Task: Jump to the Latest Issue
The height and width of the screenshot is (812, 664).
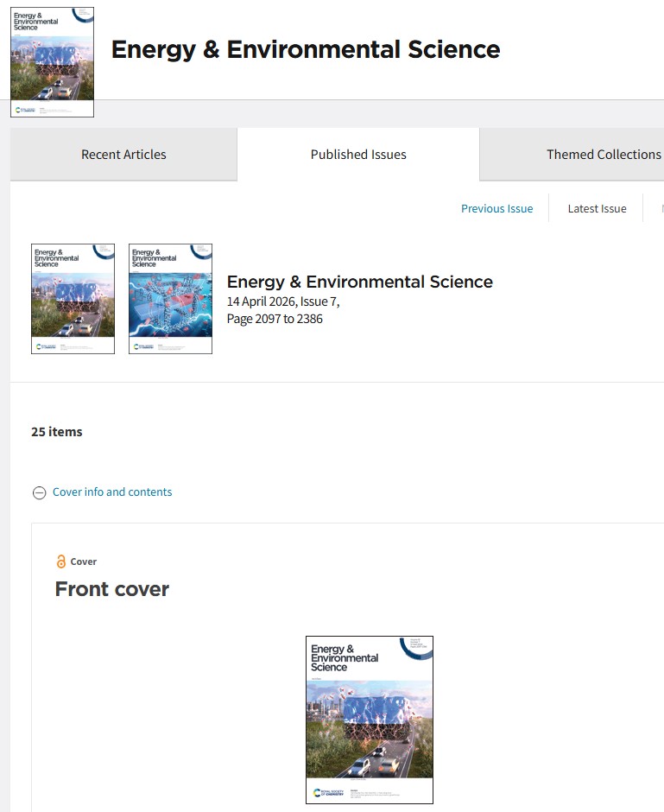Action: 597,209
